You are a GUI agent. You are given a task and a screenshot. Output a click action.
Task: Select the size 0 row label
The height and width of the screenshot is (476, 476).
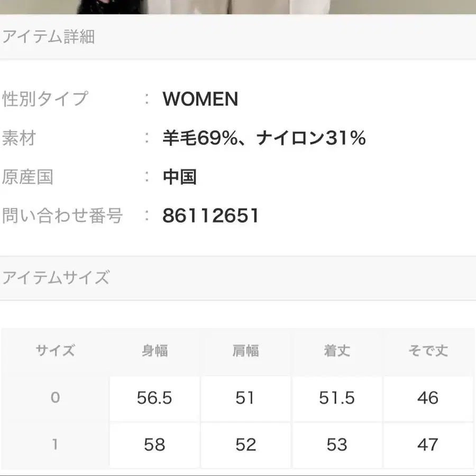(x=55, y=398)
